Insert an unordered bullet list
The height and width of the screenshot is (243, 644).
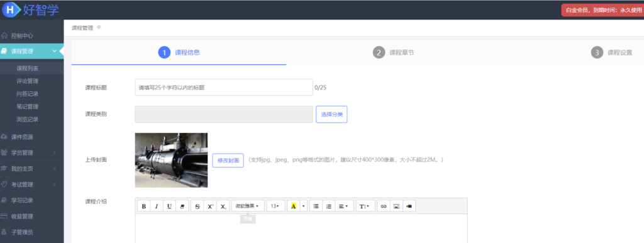[316, 206]
